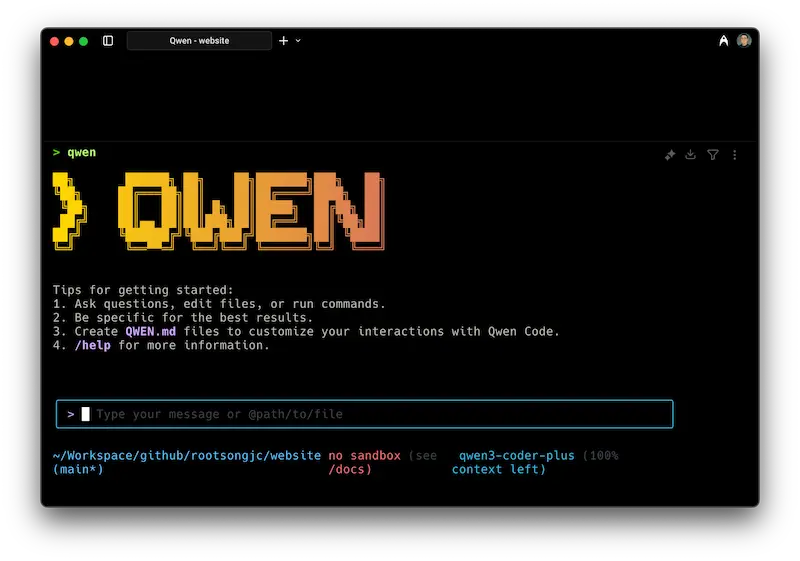Click tip 'Ask questions, edit files' line
This screenshot has width=800, height=561.
(x=219, y=304)
